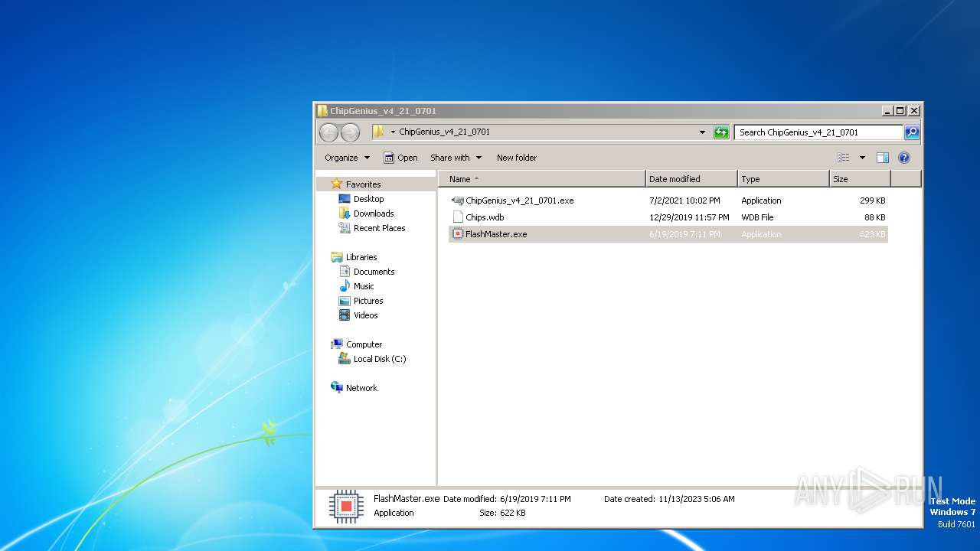Click the New folder button
This screenshot has width=980, height=551.
pos(517,158)
